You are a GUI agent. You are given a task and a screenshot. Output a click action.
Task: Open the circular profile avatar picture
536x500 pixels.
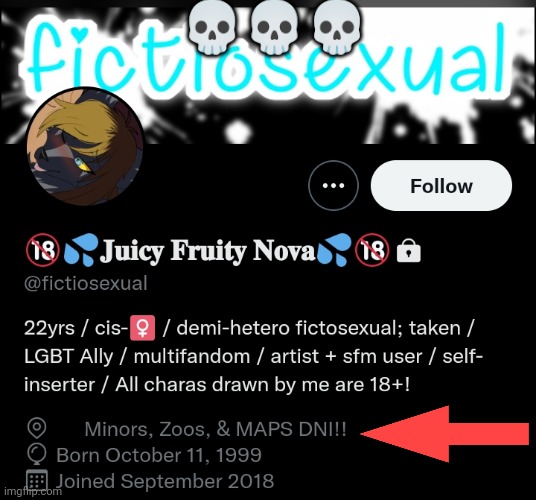click(x=84, y=146)
